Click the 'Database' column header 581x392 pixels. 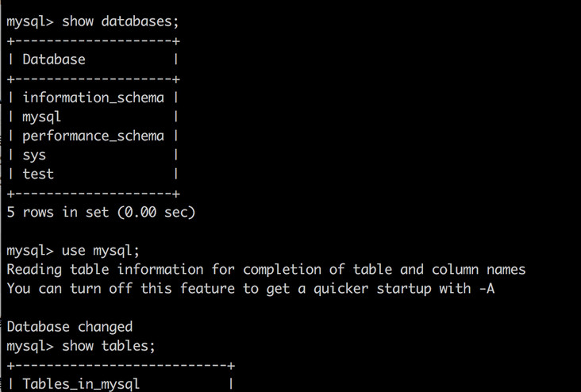pyautogui.click(x=53, y=60)
